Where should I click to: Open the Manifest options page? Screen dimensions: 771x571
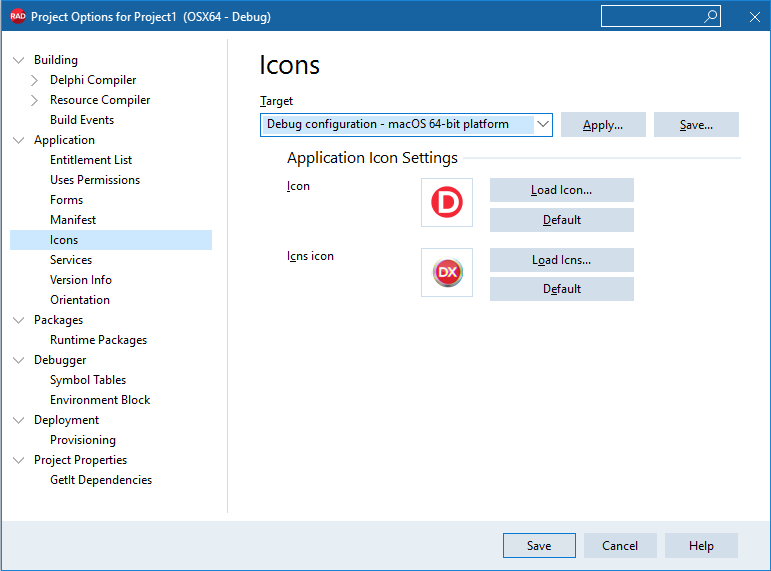coord(73,220)
